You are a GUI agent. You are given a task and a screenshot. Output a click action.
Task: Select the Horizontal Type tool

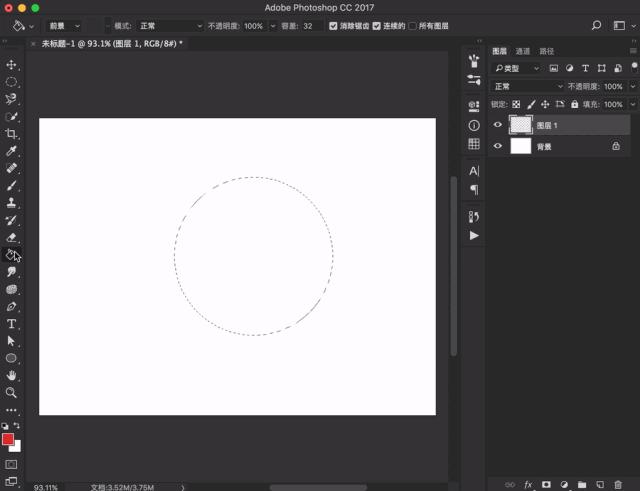coord(12,324)
